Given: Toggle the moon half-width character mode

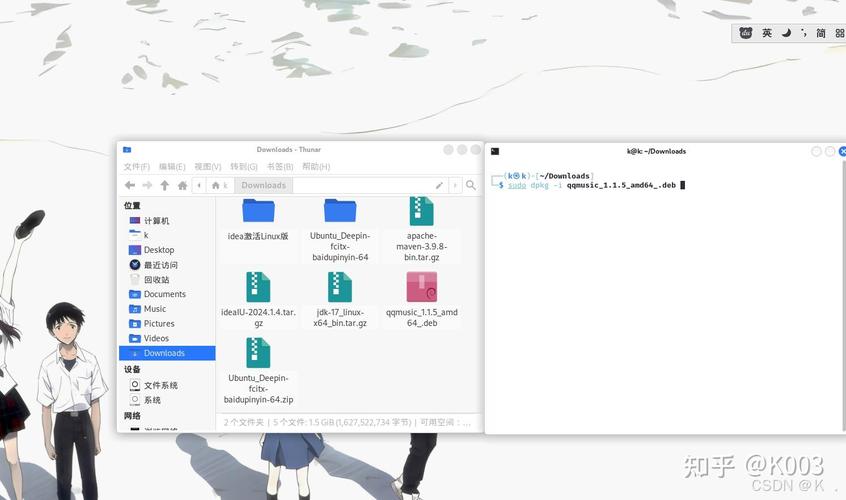Looking at the screenshot, I should 787,33.
